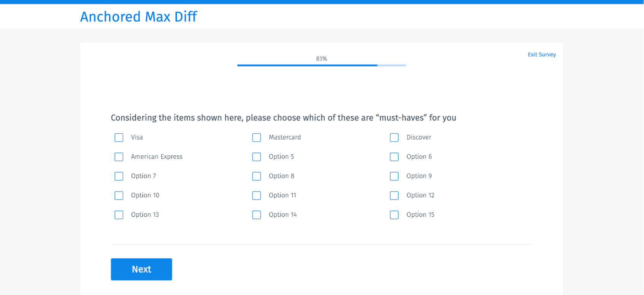Click the Exit Survey link

click(x=542, y=54)
